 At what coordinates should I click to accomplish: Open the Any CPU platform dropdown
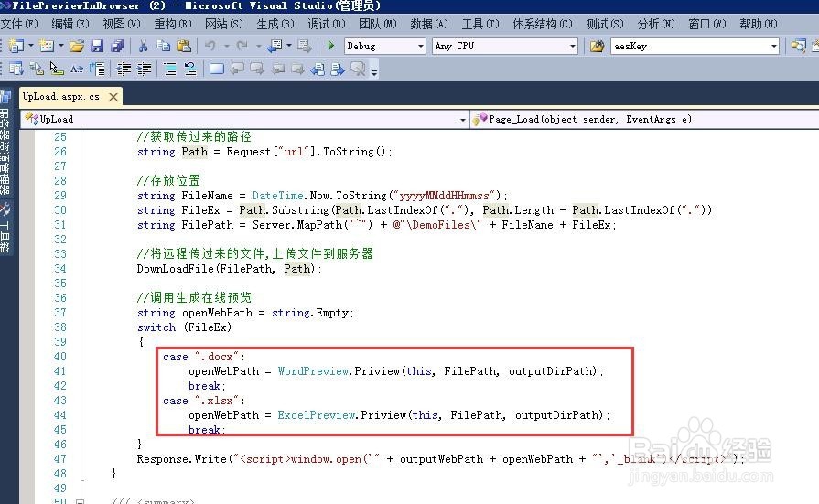[505, 46]
